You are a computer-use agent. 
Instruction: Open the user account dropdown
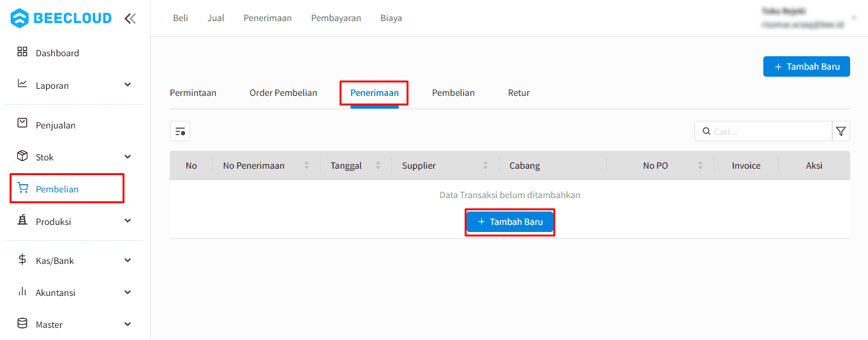tap(853, 19)
